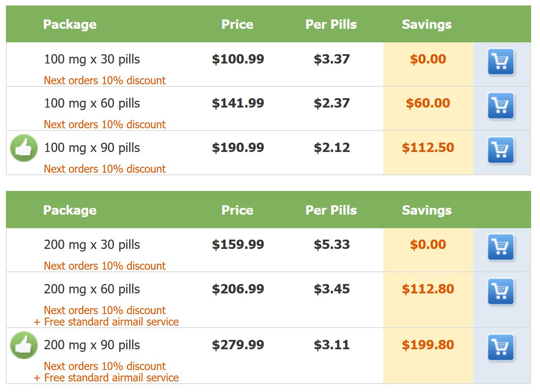Add 200 mg x 30 pills to cart
Image resolution: width=540 pixels, height=392 pixels.
pyautogui.click(x=501, y=247)
